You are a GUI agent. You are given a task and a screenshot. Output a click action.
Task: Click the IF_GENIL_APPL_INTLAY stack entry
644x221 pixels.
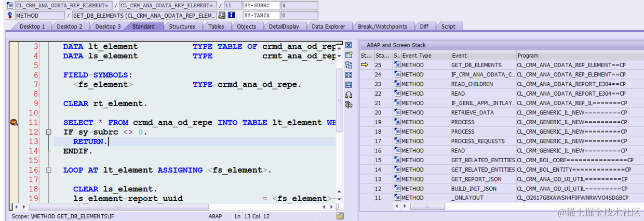point(483,103)
